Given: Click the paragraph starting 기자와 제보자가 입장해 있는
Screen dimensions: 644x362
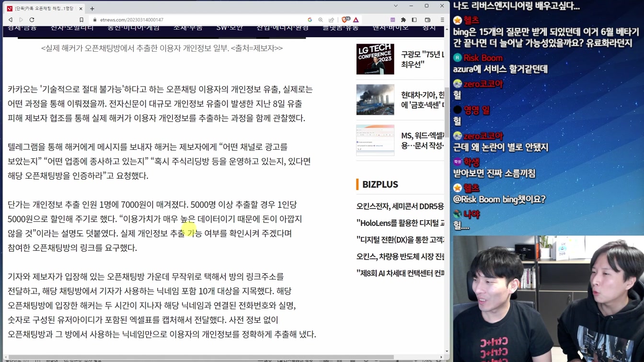Looking at the screenshot, I should coord(161,305).
